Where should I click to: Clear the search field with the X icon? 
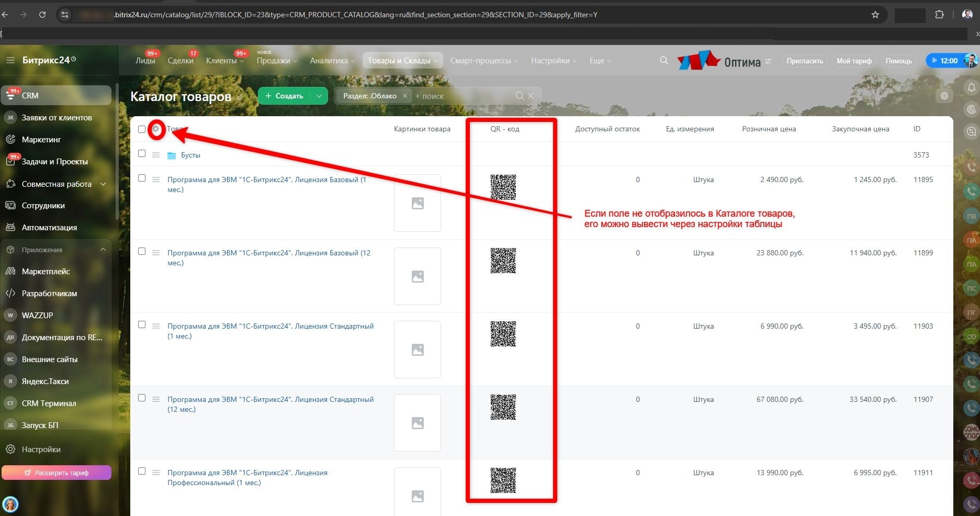pos(531,96)
